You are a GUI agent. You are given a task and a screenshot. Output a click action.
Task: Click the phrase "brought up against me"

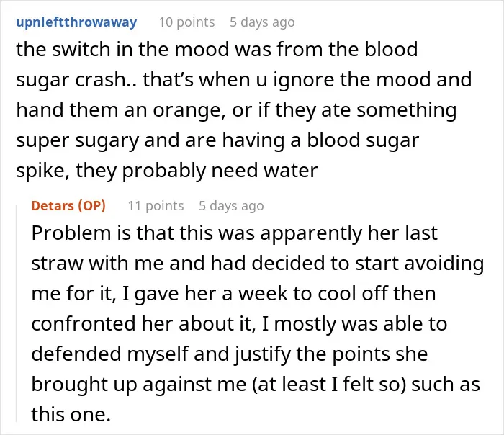pos(139,384)
